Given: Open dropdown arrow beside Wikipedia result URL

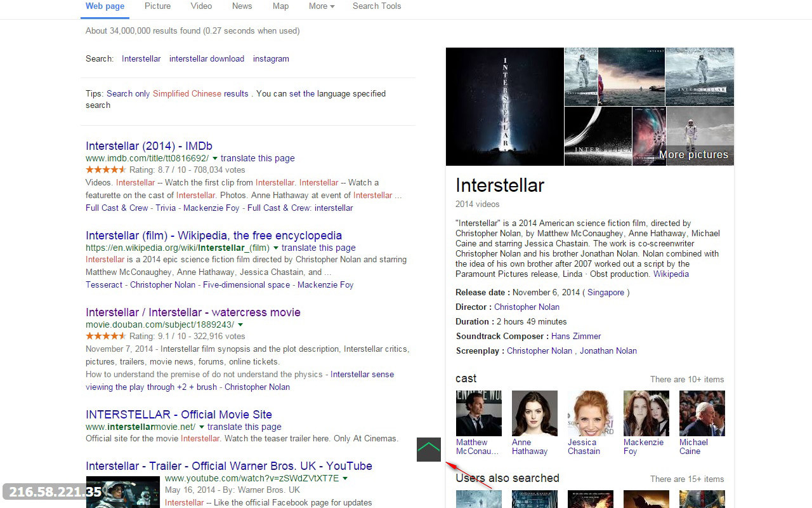Looking at the screenshot, I should coord(275,248).
